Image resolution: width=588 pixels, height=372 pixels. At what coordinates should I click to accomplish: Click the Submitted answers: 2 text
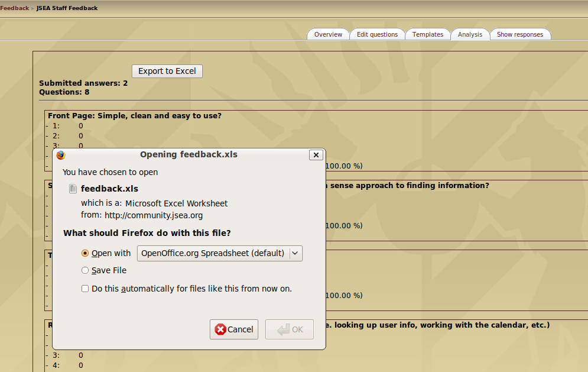[x=83, y=83]
